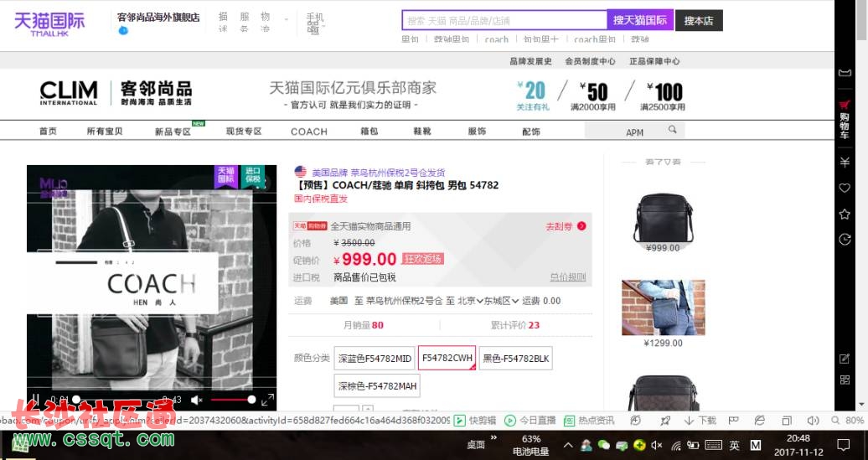Open the 所有宝贝 all items tab
Viewport: 868px width, 460px height.
[x=105, y=132]
